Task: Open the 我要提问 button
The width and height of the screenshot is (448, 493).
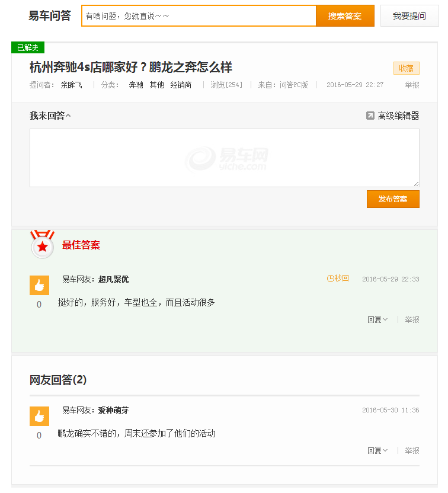Action: tap(409, 16)
